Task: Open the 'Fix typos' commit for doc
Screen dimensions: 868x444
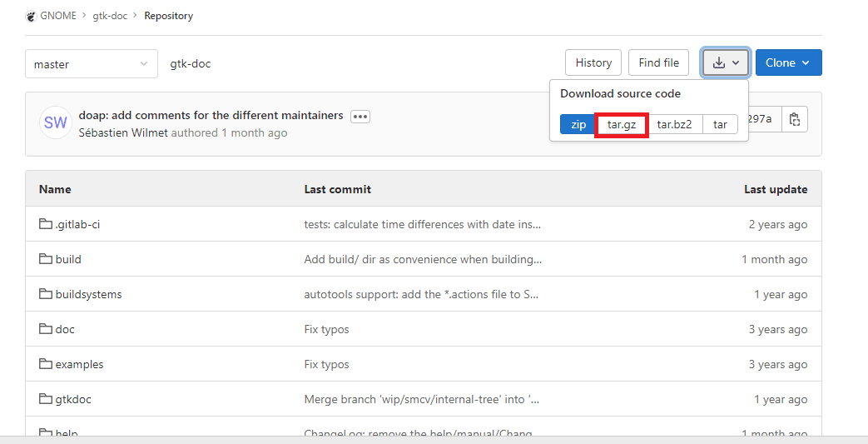Action: pyautogui.click(x=326, y=329)
